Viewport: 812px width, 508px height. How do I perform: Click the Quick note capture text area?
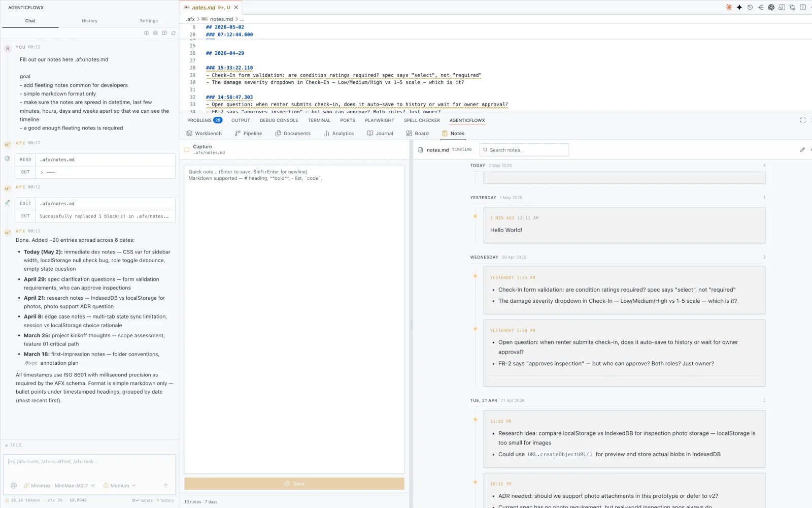[x=294, y=319]
